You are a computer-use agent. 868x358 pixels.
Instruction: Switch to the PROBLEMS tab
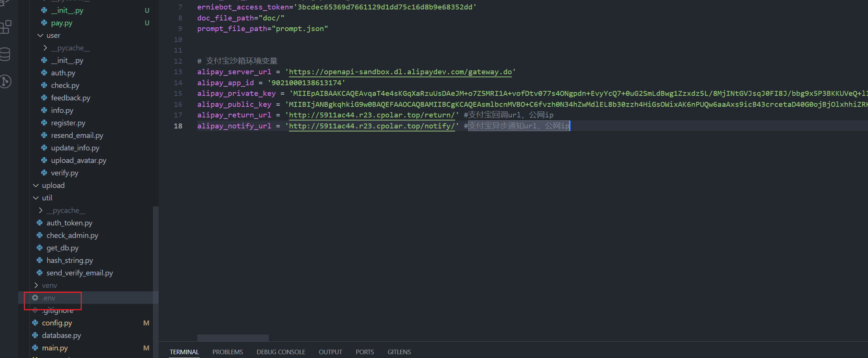coord(228,352)
